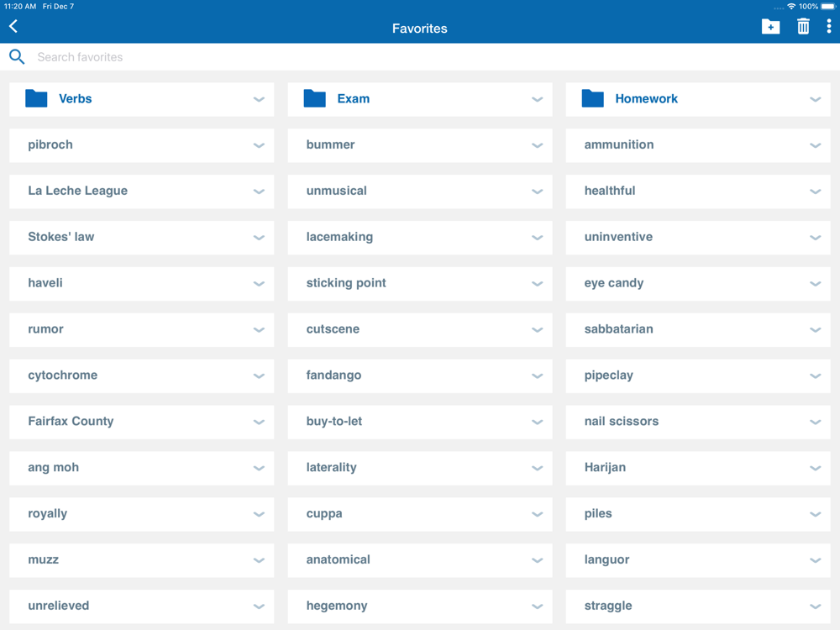840x630 pixels.
Task: Expand the Verbs folder chevron
Action: (259, 99)
